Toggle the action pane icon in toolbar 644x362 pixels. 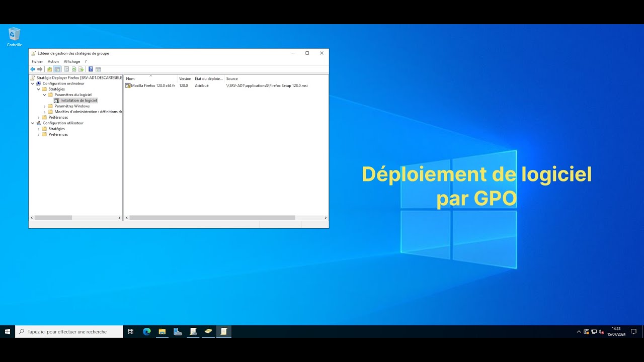[x=98, y=69]
